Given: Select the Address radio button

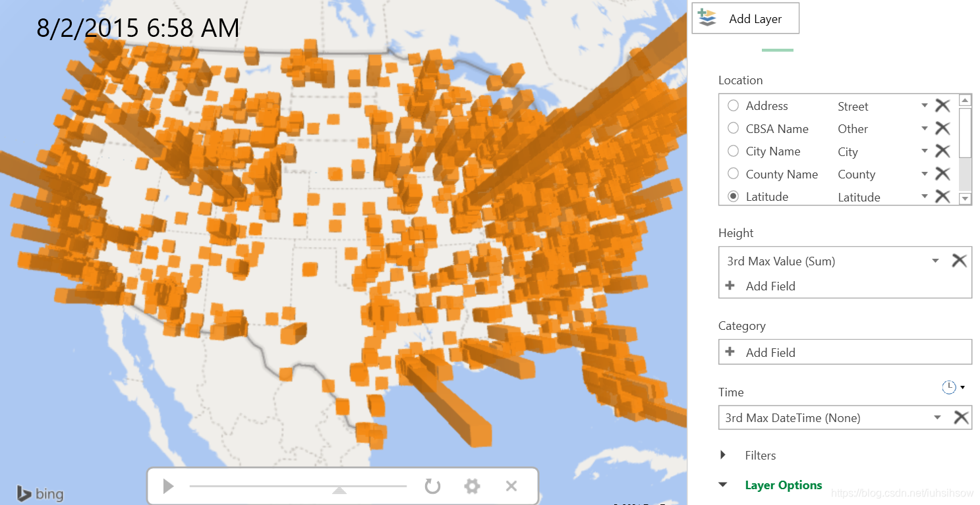Looking at the screenshot, I should coord(733,105).
